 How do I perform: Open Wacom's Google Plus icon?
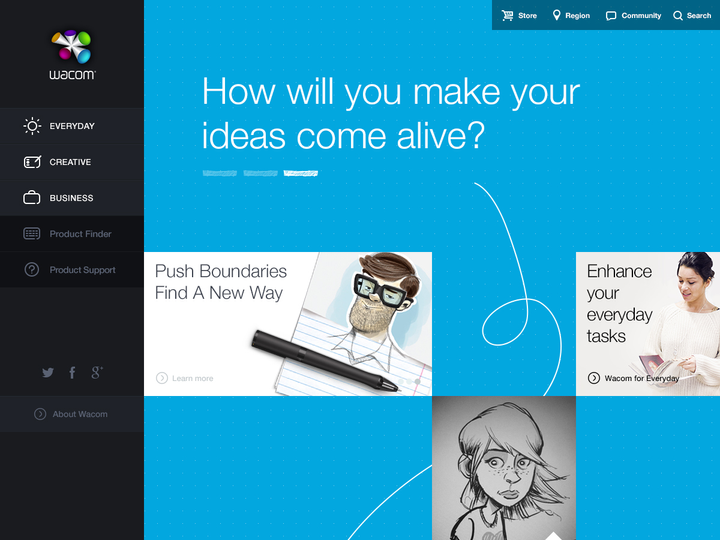[96, 372]
